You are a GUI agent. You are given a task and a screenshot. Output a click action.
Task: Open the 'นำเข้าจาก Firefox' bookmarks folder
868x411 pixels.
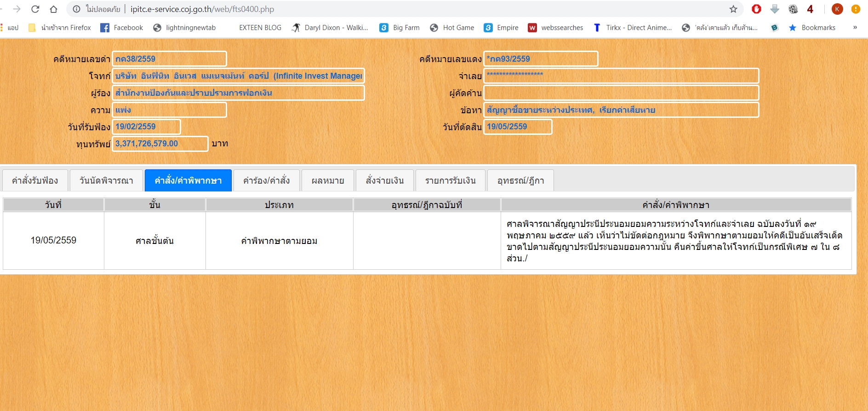coord(60,28)
